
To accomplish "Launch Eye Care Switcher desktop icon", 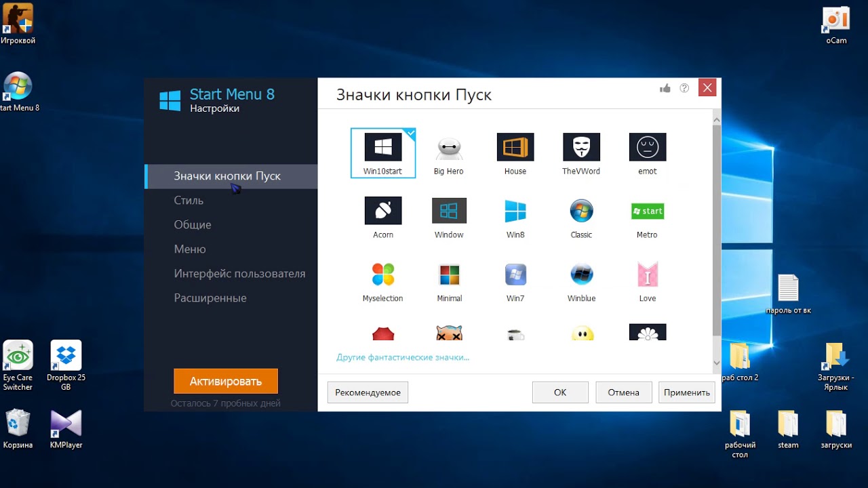I will (x=18, y=365).
